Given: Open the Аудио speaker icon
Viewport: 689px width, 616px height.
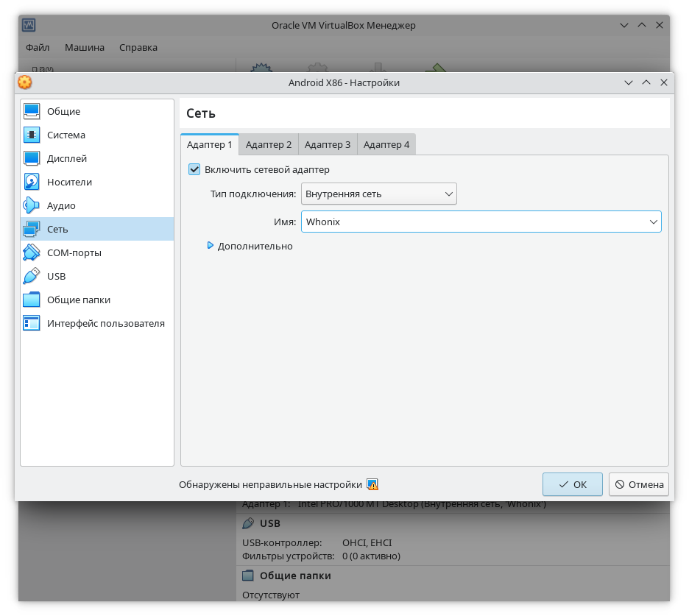Looking at the screenshot, I should [x=32, y=206].
